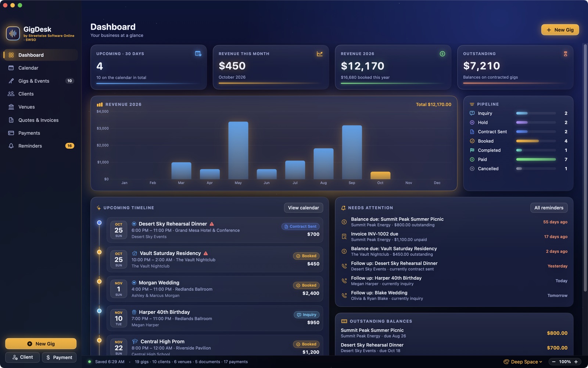Click the warning icon next to Desert Sky Rehearsal Dinner
The width and height of the screenshot is (588, 368).
click(x=212, y=224)
